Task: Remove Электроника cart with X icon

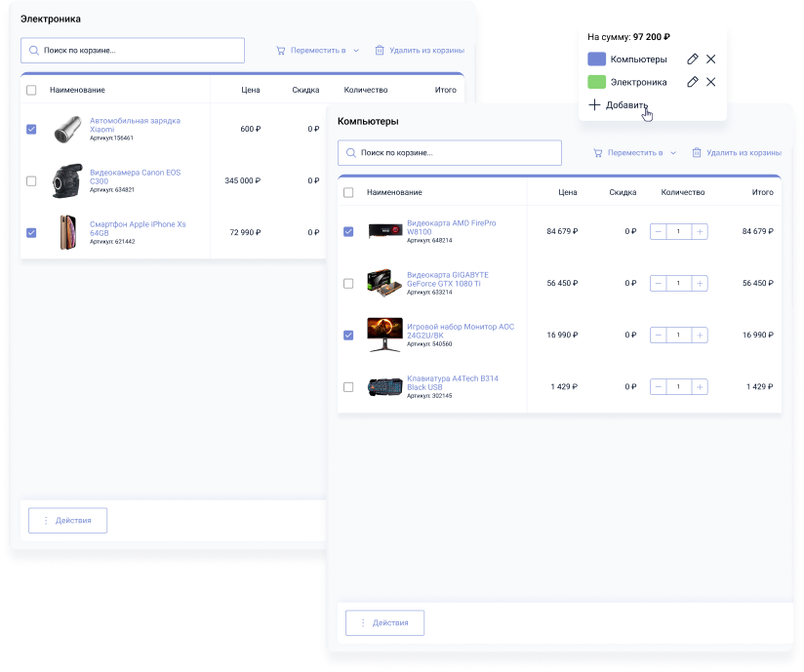Action: click(710, 82)
